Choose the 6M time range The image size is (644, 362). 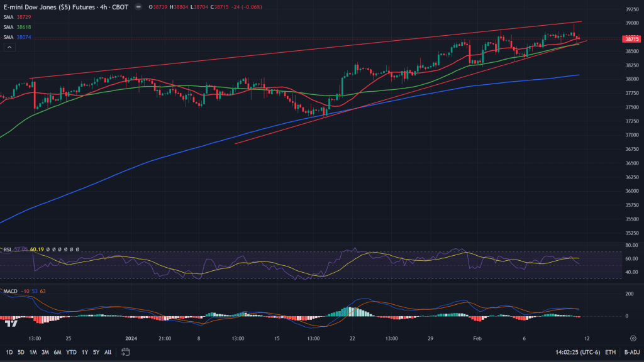[57, 353]
